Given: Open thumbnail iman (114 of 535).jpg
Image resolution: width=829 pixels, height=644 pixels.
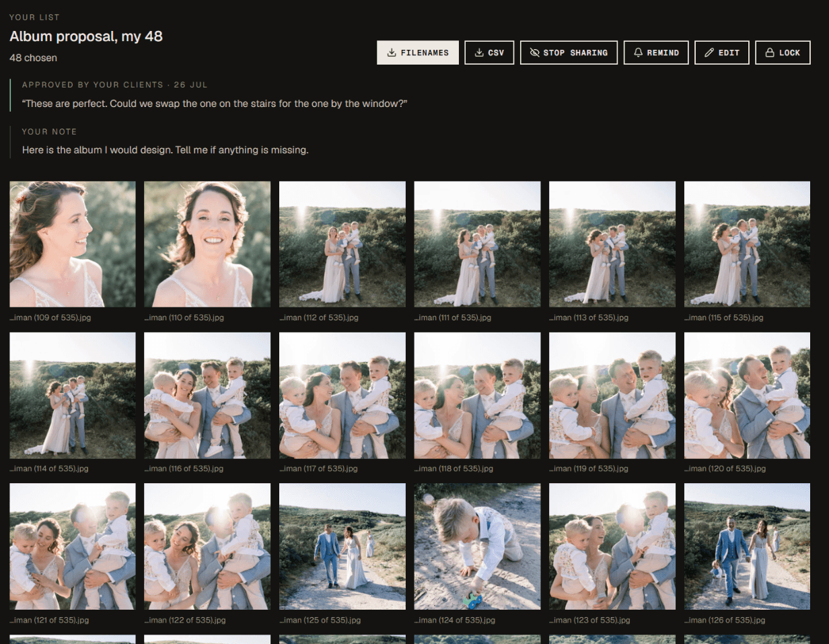Looking at the screenshot, I should [73, 396].
